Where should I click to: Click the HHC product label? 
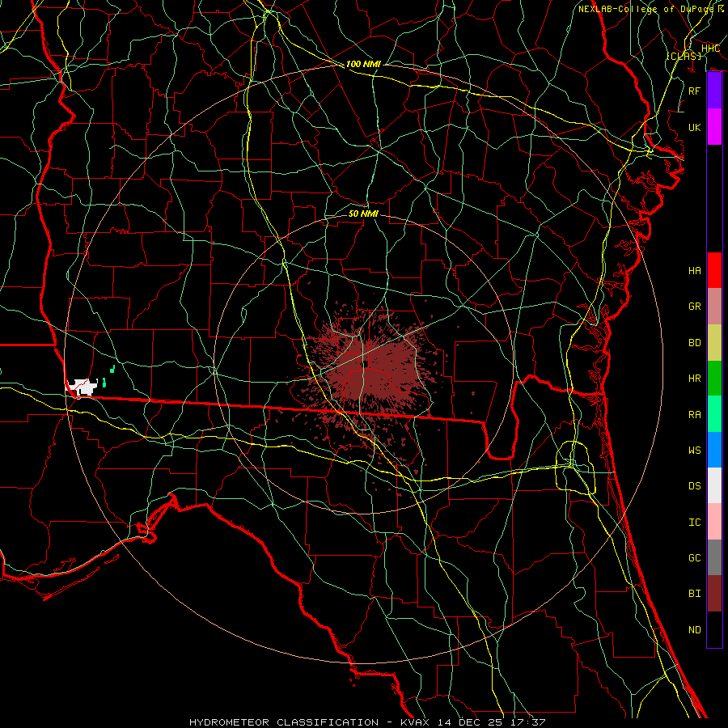pyautogui.click(x=710, y=49)
